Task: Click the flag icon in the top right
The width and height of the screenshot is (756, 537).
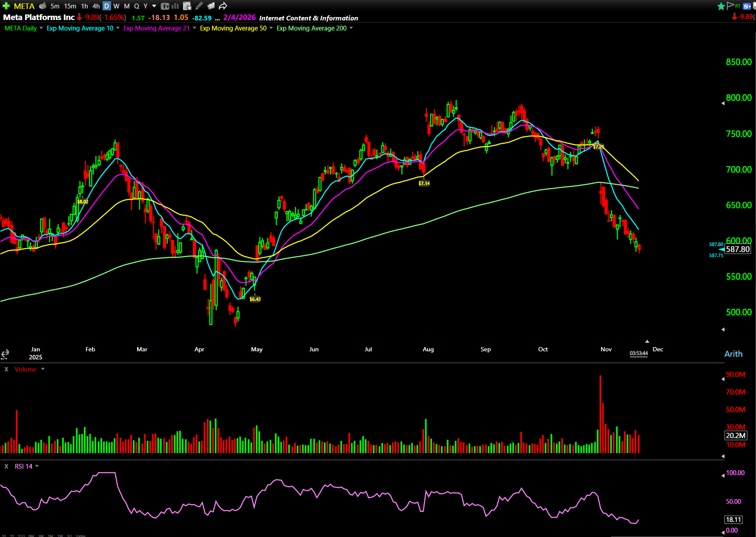Action: (x=730, y=6)
